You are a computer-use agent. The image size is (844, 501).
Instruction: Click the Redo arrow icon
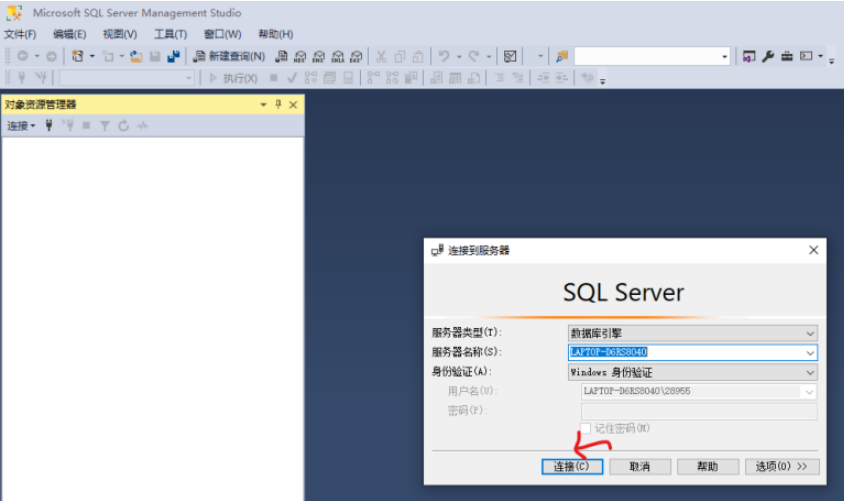474,56
